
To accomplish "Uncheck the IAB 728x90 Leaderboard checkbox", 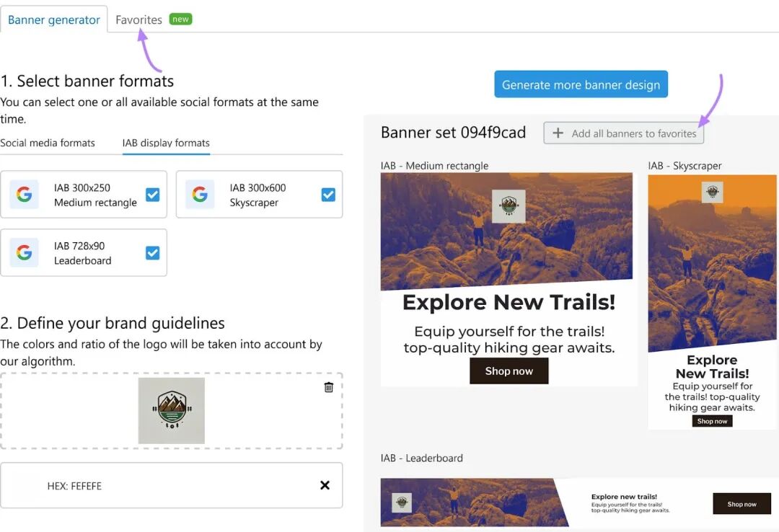I will coord(152,253).
